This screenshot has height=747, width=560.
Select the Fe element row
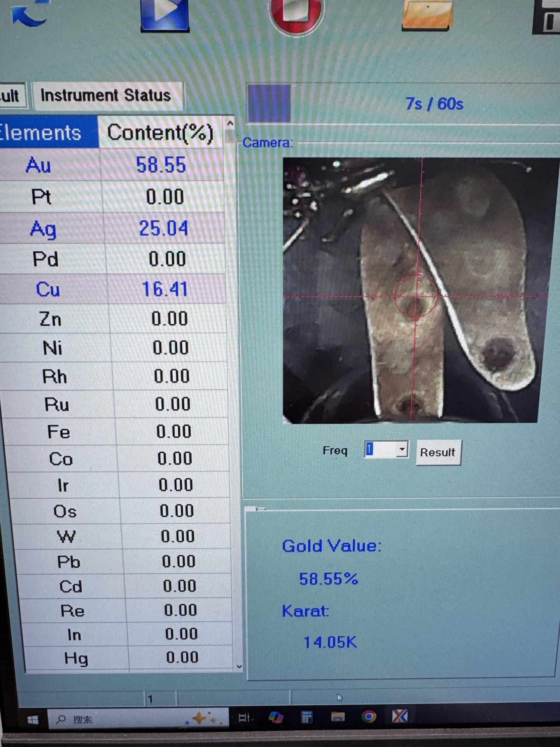(x=116, y=432)
